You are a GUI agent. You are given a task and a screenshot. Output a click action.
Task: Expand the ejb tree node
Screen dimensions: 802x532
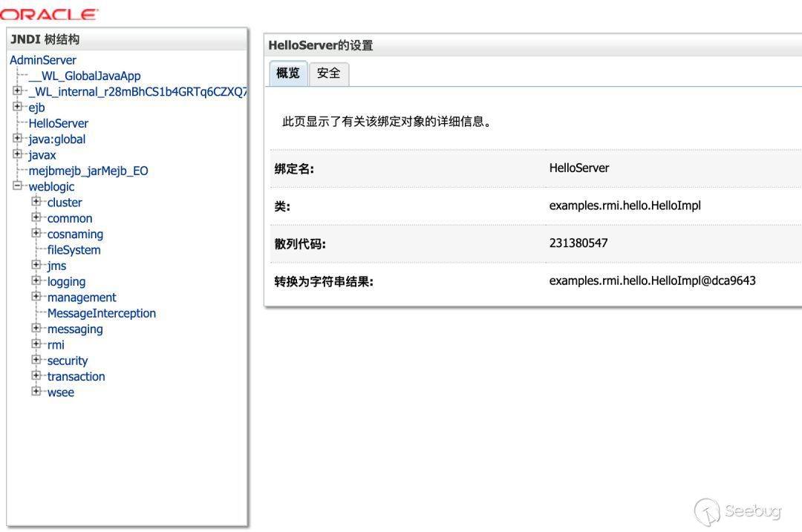(x=17, y=106)
